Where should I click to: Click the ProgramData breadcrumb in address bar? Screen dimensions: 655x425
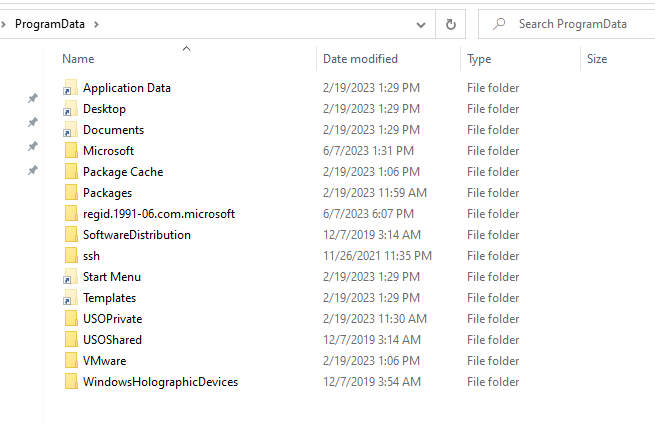50,24
